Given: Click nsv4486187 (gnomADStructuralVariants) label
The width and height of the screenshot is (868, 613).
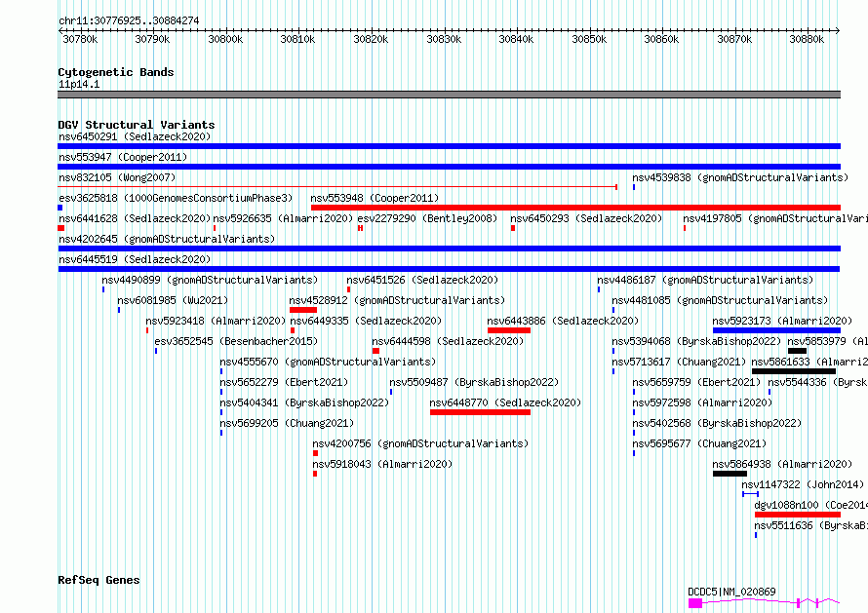Looking at the screenshot, I should coord(705,280).
